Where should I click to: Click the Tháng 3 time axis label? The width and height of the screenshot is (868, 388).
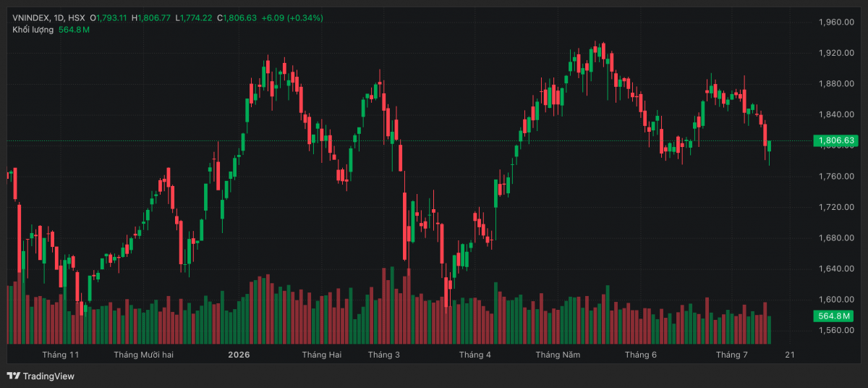tap(384, 355)
